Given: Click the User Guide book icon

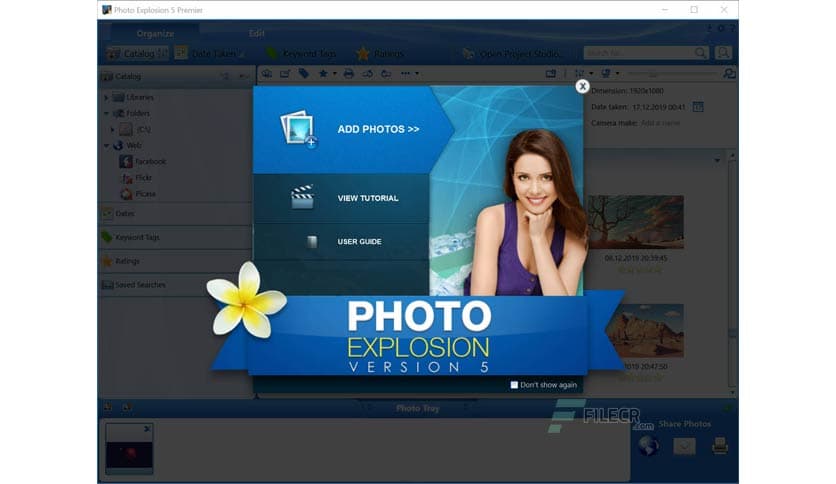Looking at the screenshot, I should (312, 241).
